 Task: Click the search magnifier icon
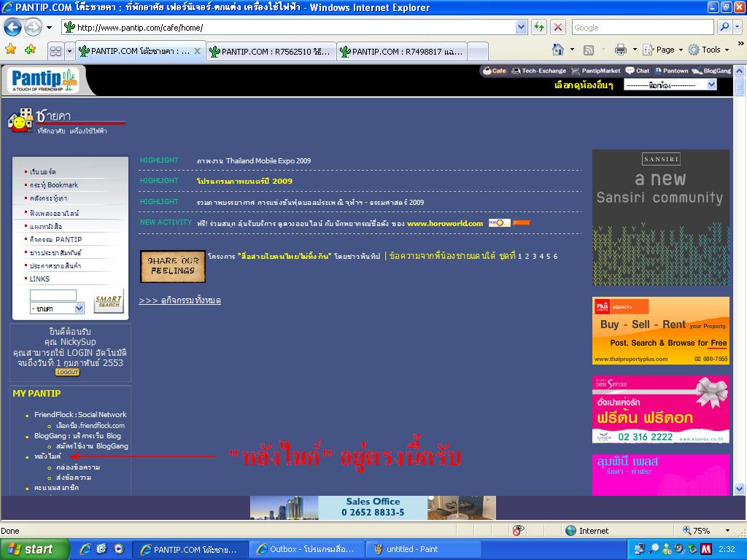724,28
